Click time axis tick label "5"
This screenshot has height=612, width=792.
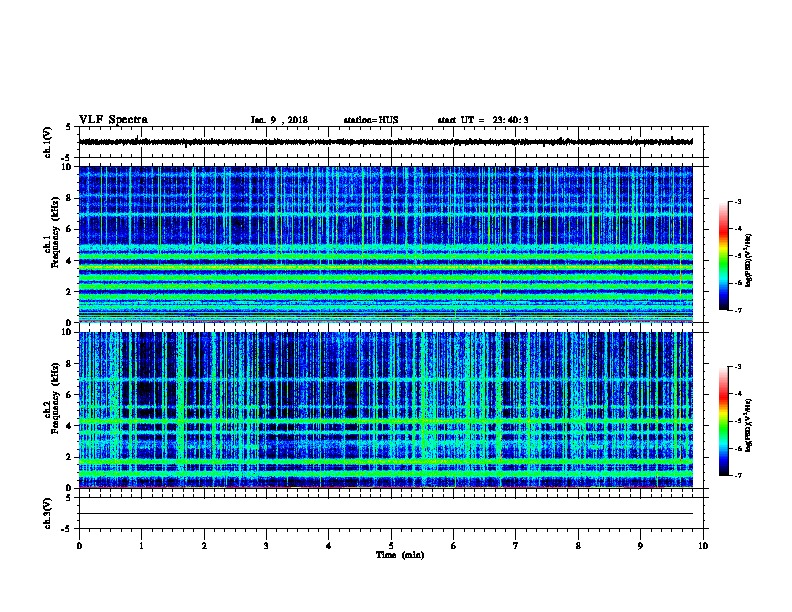(391, 545)
